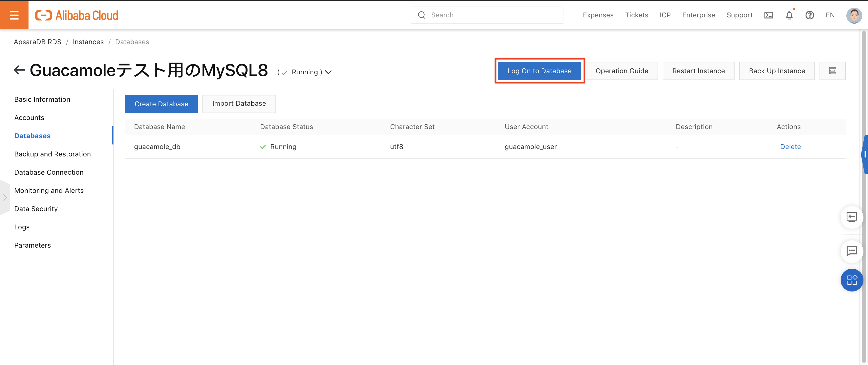
Task: Open the floating feedback panel icon
Action: click(x=851, y=217)
